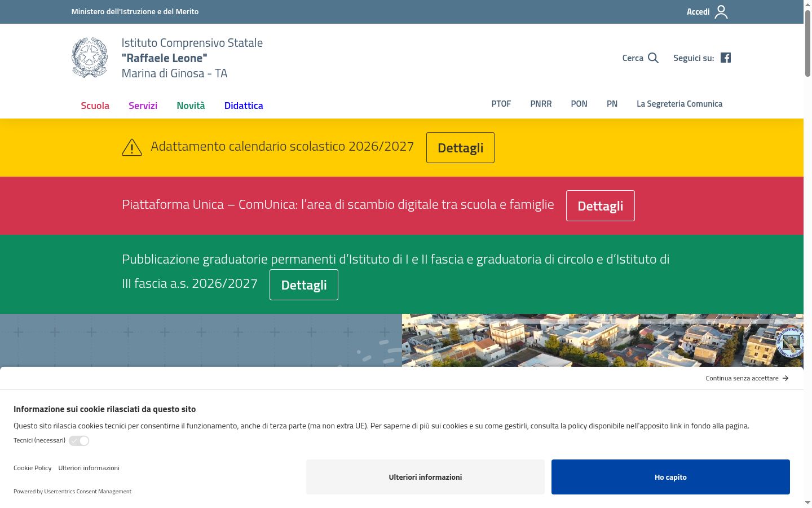Click the user account icon beside Accedi
This screenshot has height=508, width=812.
tap(721, 12)
